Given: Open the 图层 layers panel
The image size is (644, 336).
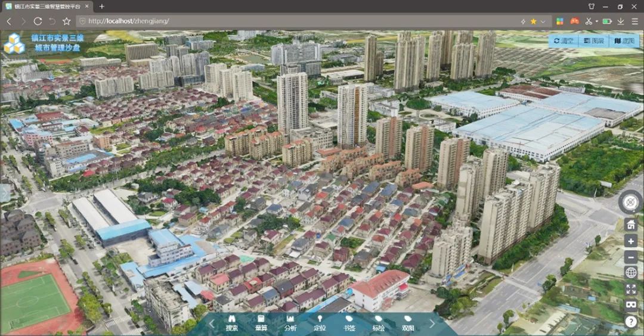Looking at the screenshot, I should [593, 41].
